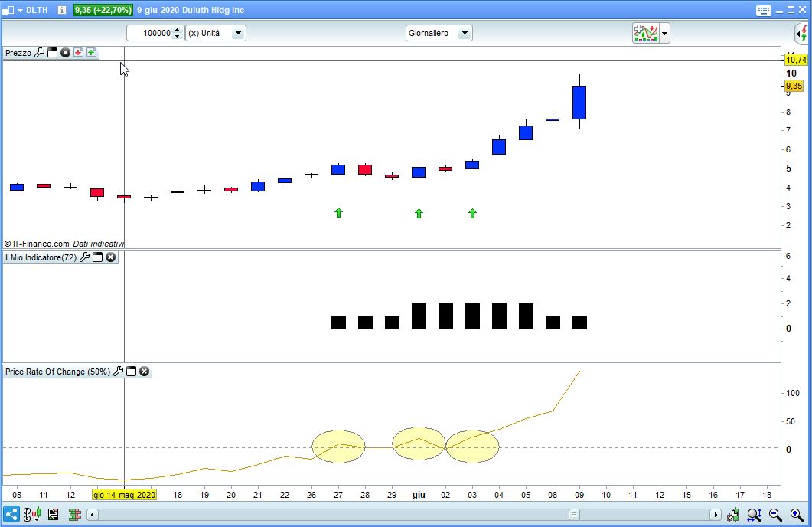Click the chart pencil drawing icon bottom right
Screen dimensions: 812x527
tap(732, 515)
